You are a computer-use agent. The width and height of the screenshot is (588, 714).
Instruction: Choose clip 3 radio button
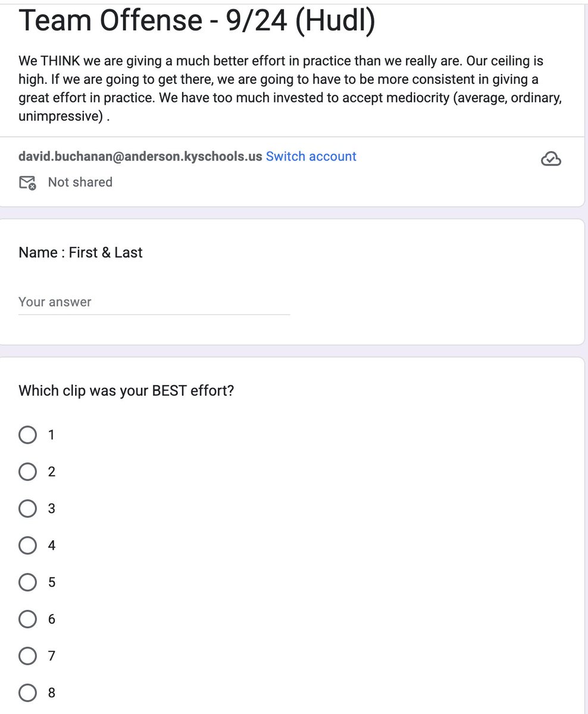[x=27, y=509]
